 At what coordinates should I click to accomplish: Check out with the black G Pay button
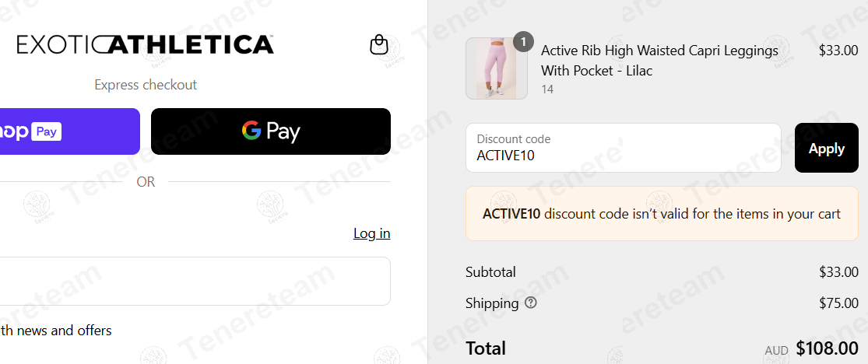click(271, 131)
